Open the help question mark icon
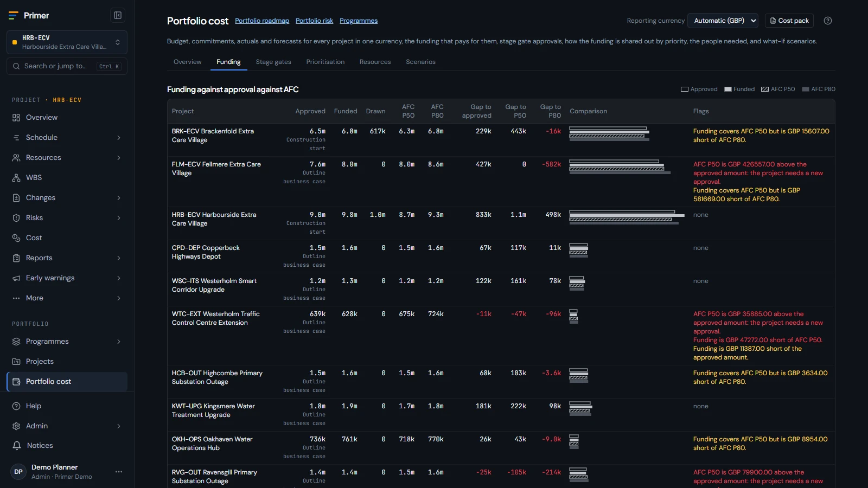This screenshot has height=488, width=868. click(828, 21)
